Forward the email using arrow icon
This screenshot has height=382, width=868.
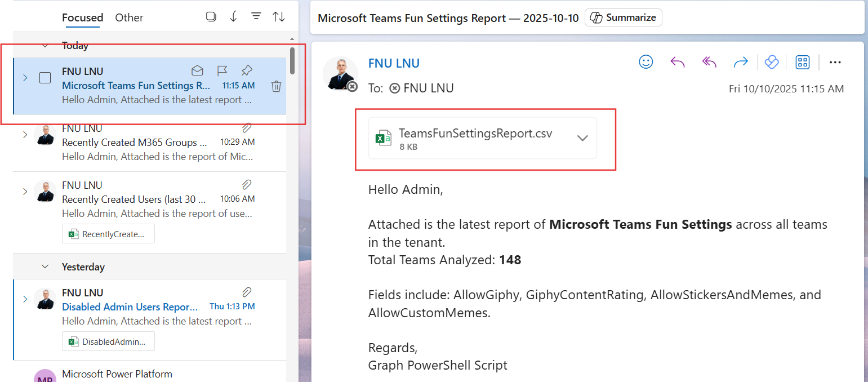[740, 62]
